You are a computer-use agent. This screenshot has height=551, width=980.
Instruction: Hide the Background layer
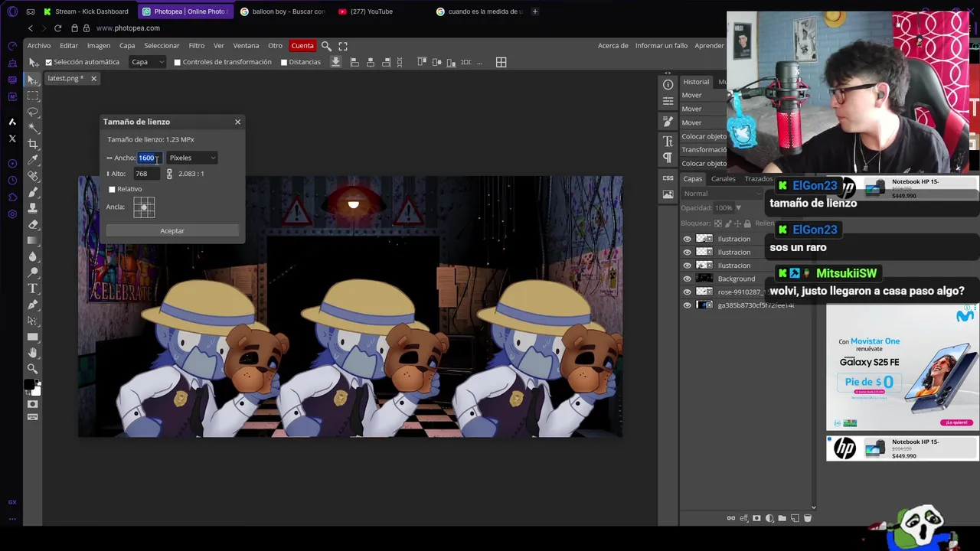click(687, 279)
